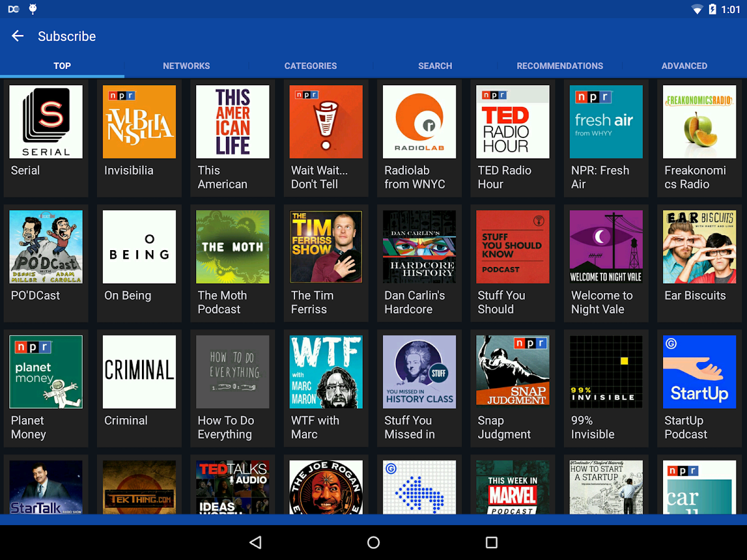Tap the Radiolab logo artwork
Screen dimensions: 747x560
point(420,122)
